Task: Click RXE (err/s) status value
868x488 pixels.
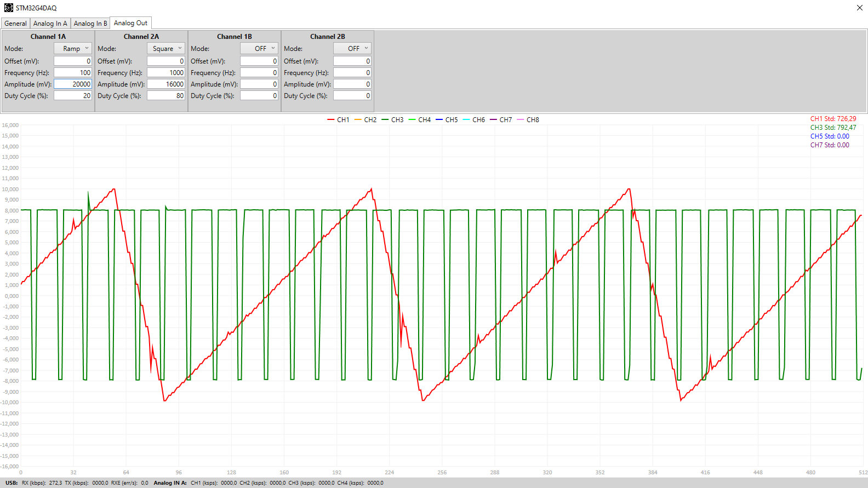Action: pos(145,483)
